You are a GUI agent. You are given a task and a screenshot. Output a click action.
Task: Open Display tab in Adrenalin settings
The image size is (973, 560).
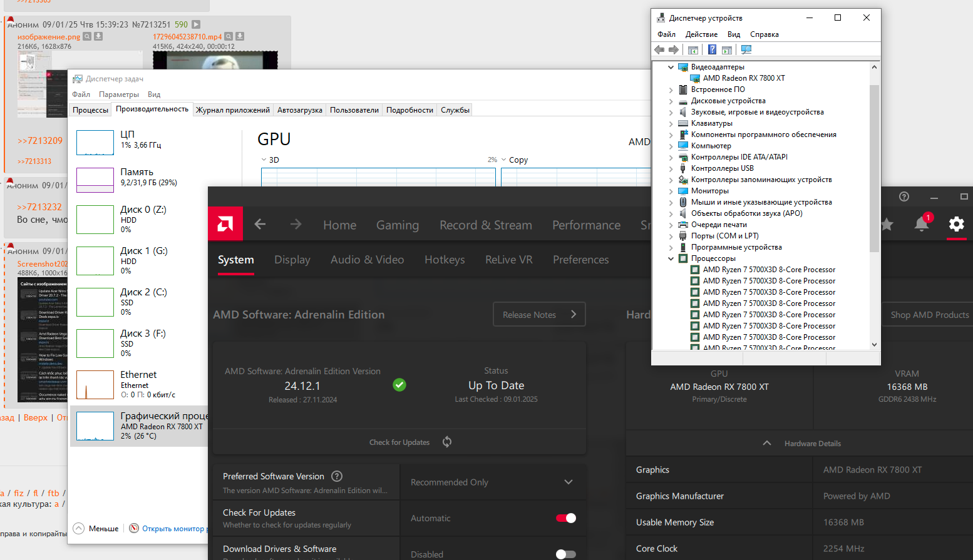click(x=292, y=260)
